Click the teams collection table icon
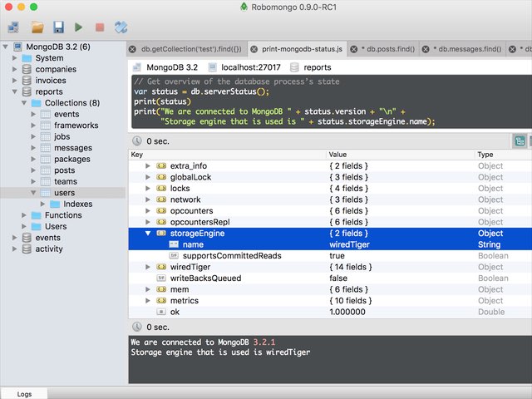The image size is (532, 399). click(46, 181)
